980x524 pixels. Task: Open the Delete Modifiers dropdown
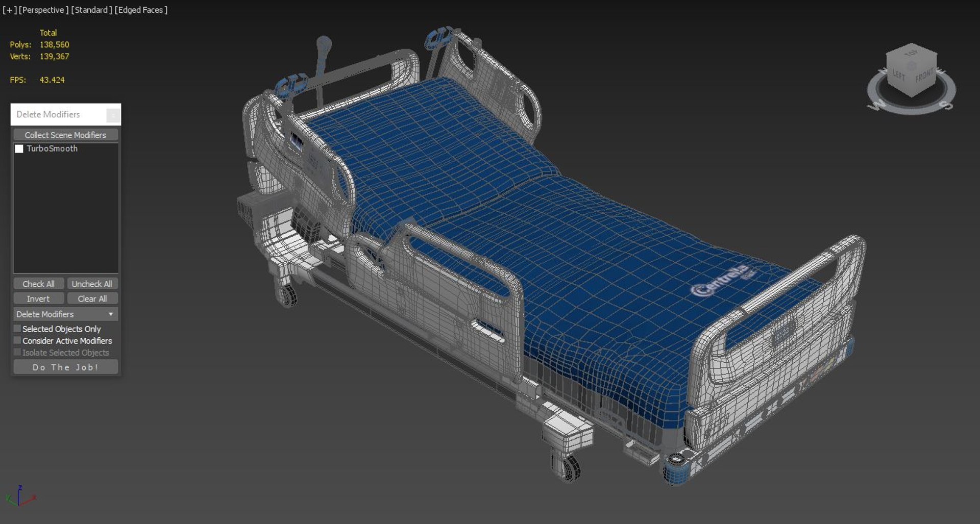tap(65, 314)
